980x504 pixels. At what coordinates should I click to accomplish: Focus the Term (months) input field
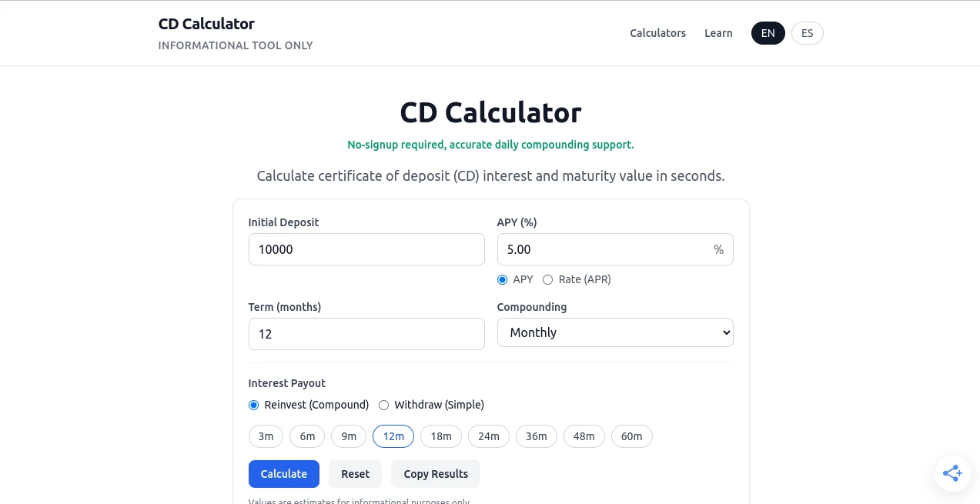366,334
